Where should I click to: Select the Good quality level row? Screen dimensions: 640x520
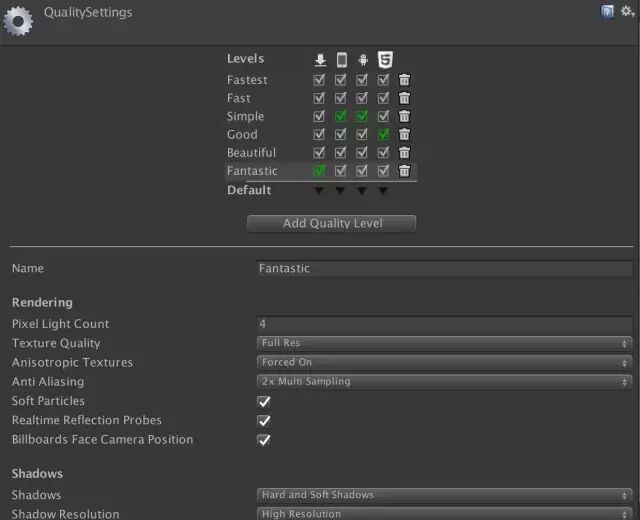point(322,134)
